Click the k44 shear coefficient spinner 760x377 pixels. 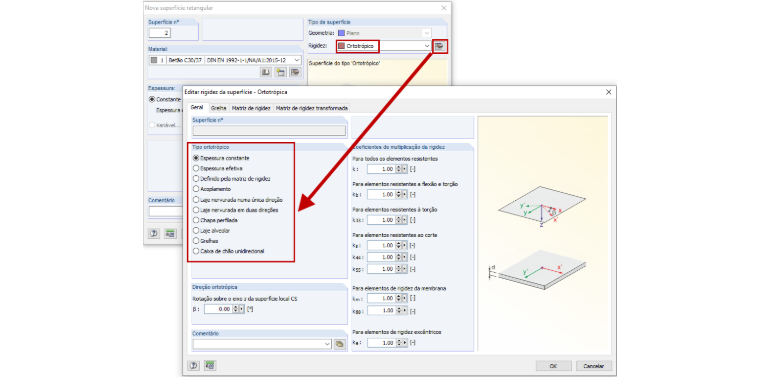coord(399,257)
